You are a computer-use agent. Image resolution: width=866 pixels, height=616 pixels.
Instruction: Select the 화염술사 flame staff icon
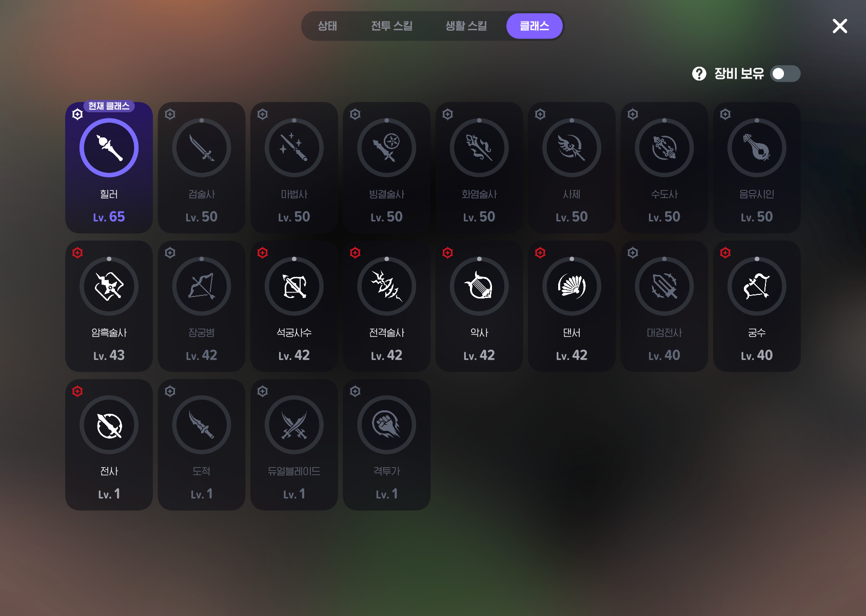point(479,148)
